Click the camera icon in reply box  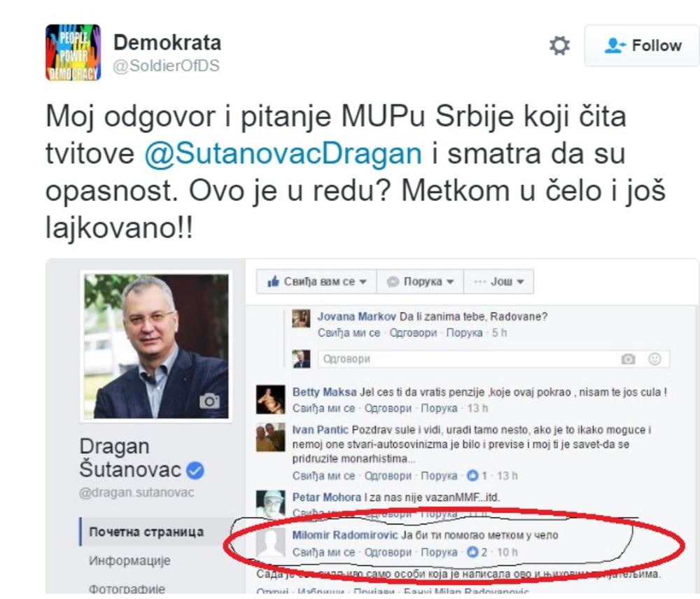point(628,359)
